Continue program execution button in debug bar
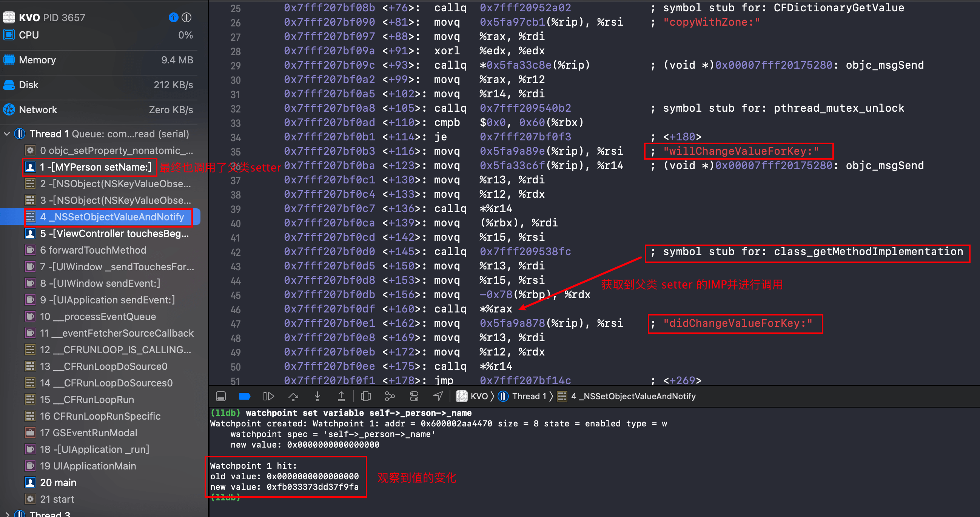 268,396
